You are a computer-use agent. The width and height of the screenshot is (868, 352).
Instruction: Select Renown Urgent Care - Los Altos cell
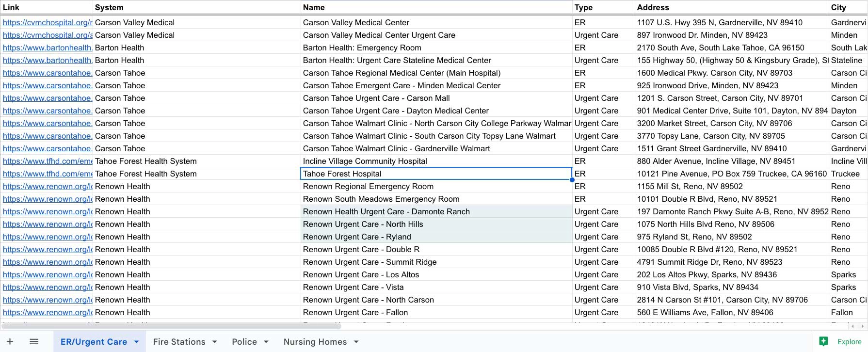pos(436,274)
